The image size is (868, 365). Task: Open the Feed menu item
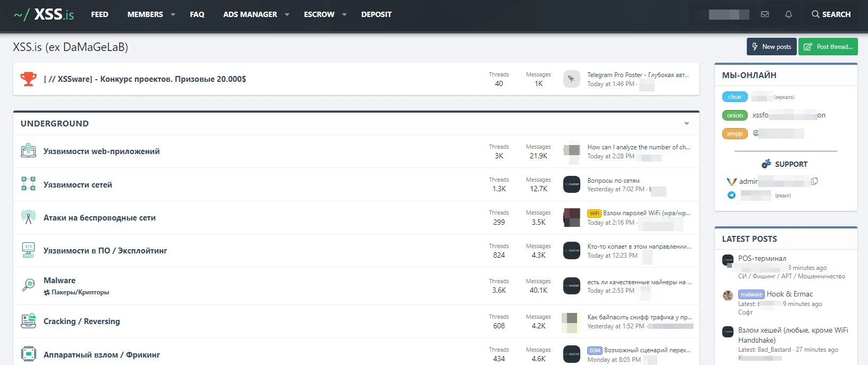pos(99,14)
